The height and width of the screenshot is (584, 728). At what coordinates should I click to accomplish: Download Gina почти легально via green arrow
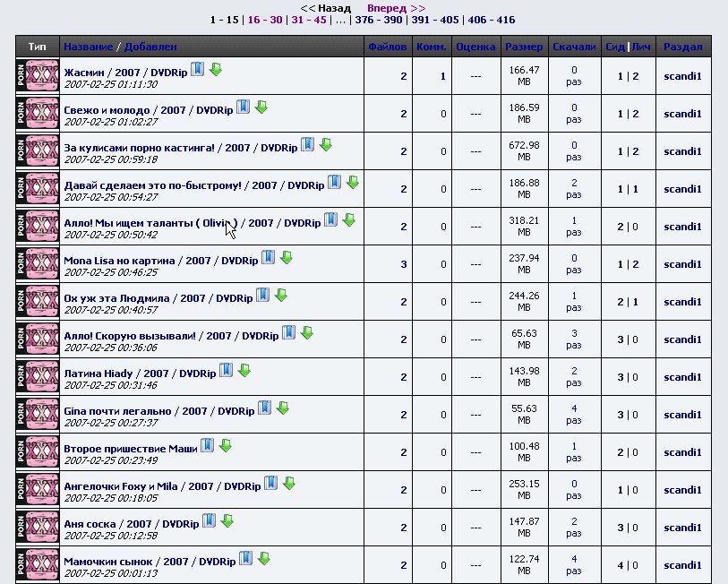[x=283, y=408]
